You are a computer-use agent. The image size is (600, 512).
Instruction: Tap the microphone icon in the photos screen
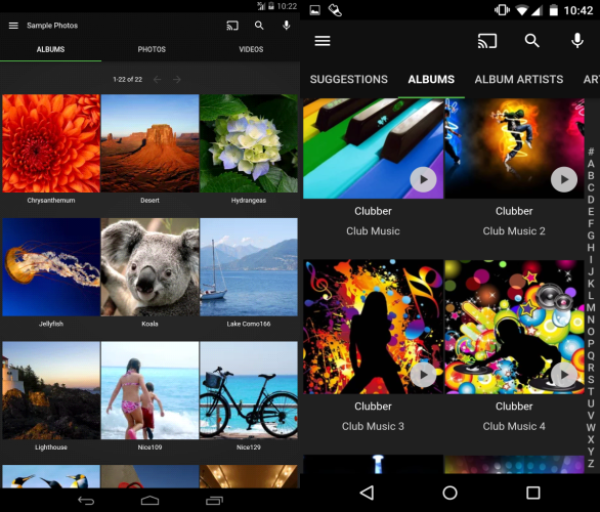(x=286, y=25)
